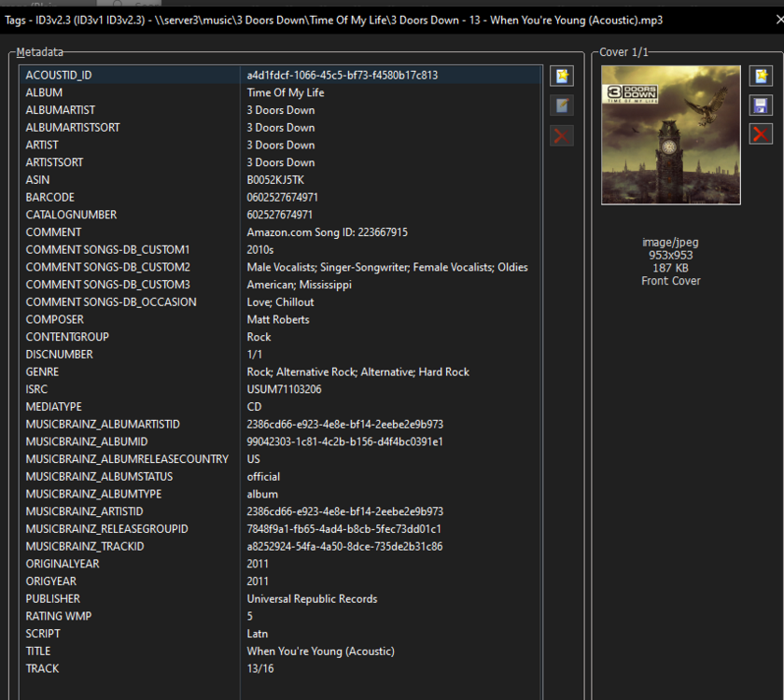The image size is (784, 700).
Task: Click MUSICBRAINZ_ALBUMID value 99042303-1c81
Action: tap(344, 442)
